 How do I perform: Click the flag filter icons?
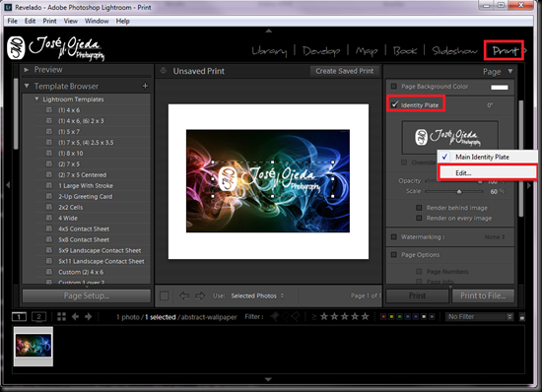click(285, 316)
